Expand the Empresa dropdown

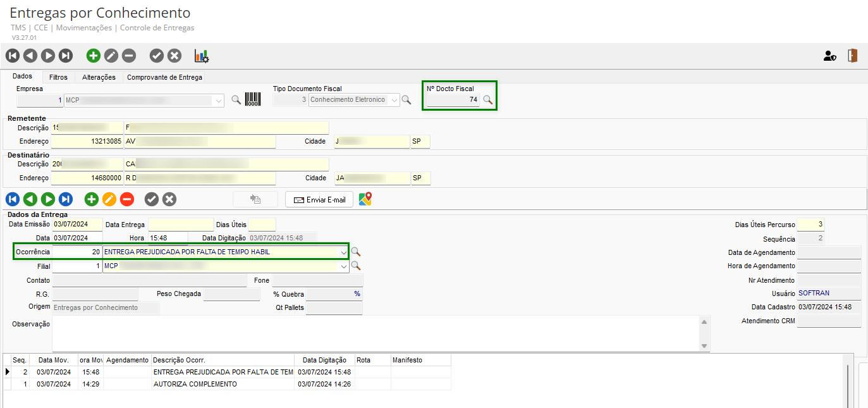pyautogui.click(x=219, y=100)
